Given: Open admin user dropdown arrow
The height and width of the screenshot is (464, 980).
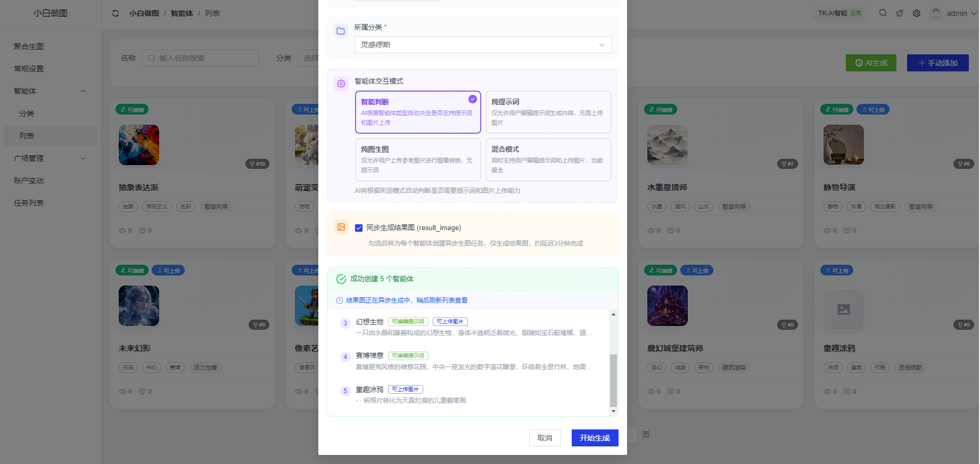Looking at the screenshot, I should pyautogui.click(x=974, y=13).
